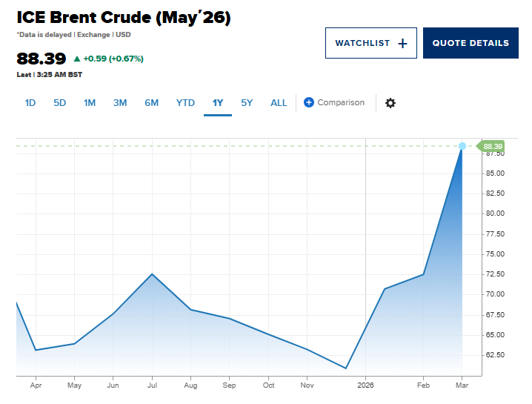This screenshot has height=404, width=532.
Task: Click the 67.50 y-axis value
Action: tap(495, 315)
